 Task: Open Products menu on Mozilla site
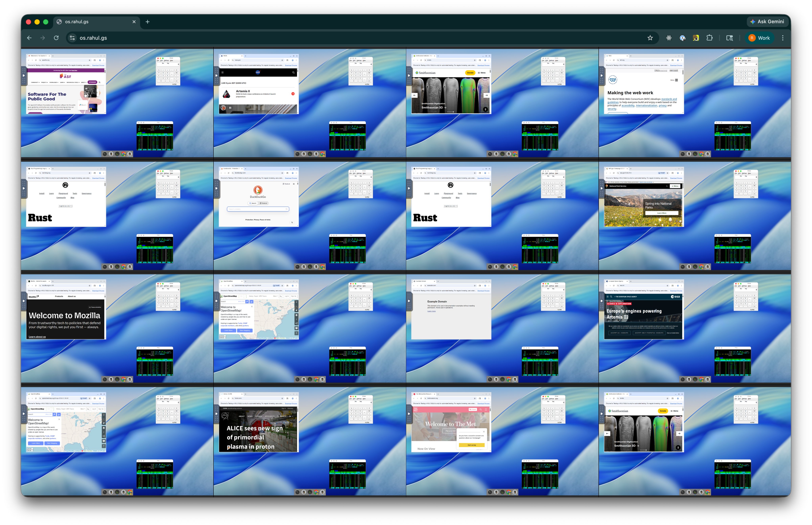[x=59, y=296]
